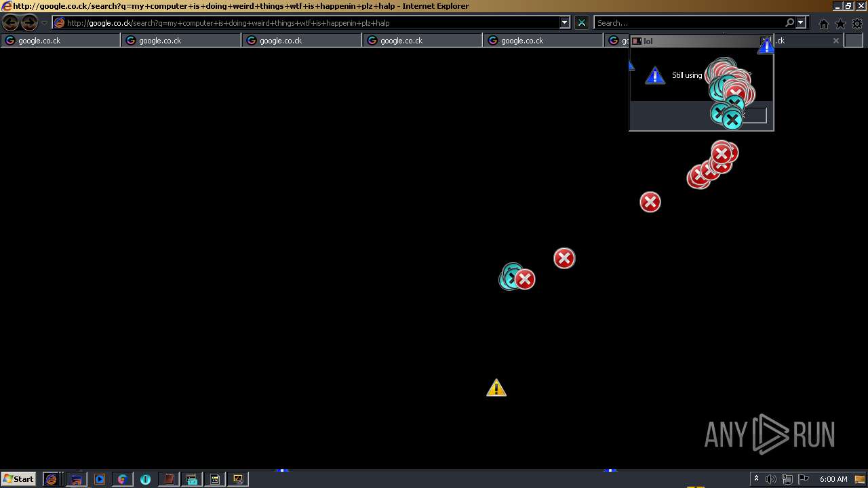
Task: Click the warning icon inside the lol dialog
Action: click(x=654, y=75)
